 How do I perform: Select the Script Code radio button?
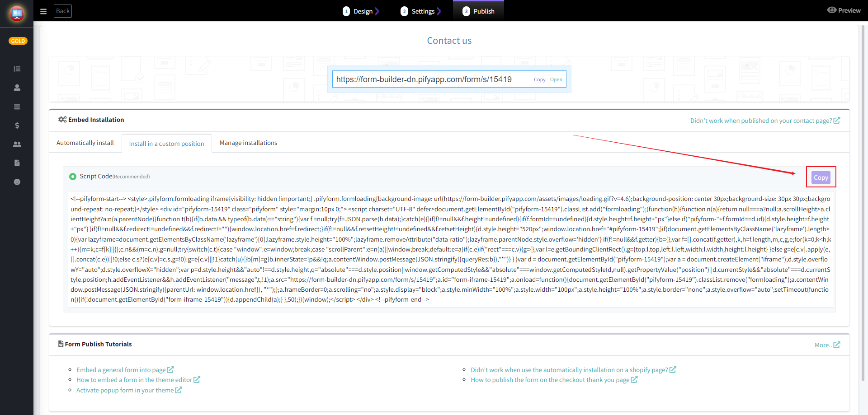click(73, 177)
